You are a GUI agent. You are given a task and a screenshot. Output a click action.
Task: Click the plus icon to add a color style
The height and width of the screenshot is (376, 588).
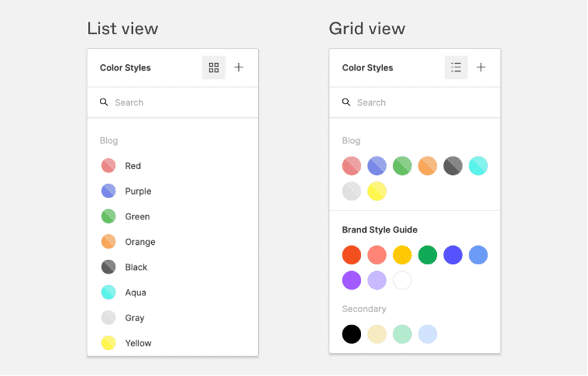click(239, 67)
